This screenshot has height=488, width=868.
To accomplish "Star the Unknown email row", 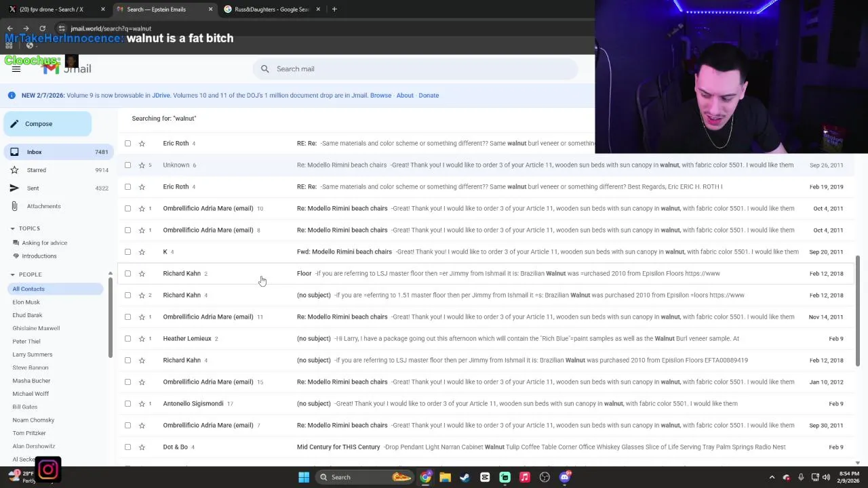I will click(x=142, y=165).
